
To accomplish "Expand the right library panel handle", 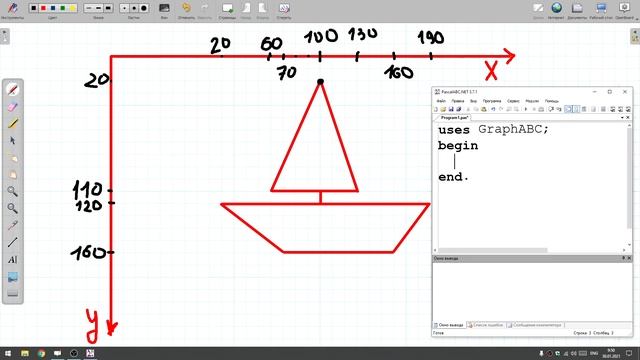I will point(635,36).
